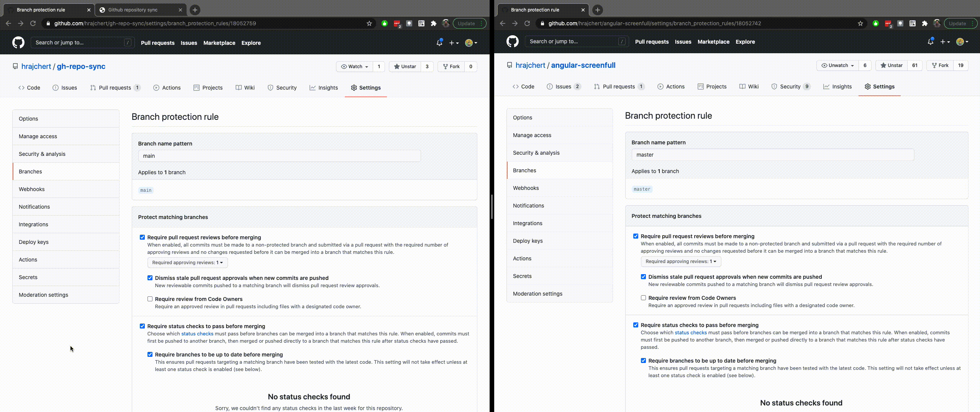The image size is (980, 412).
Task: Click Update button in right browser toolbar
Action: coord(960,23)
